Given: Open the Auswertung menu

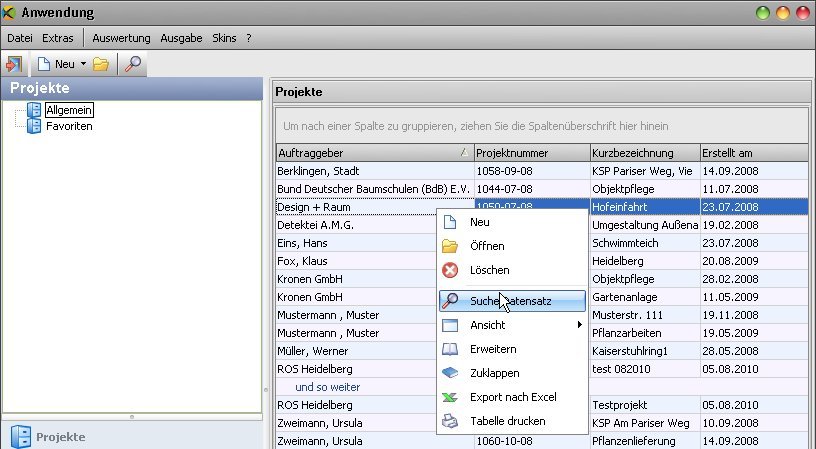Looking at the screenshot, I should click(121, 38).
